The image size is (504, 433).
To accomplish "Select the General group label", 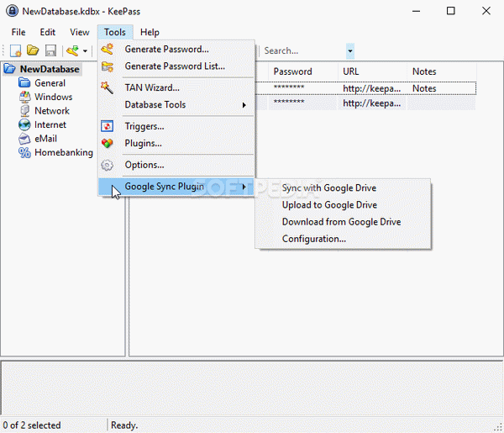I will 50,83.
